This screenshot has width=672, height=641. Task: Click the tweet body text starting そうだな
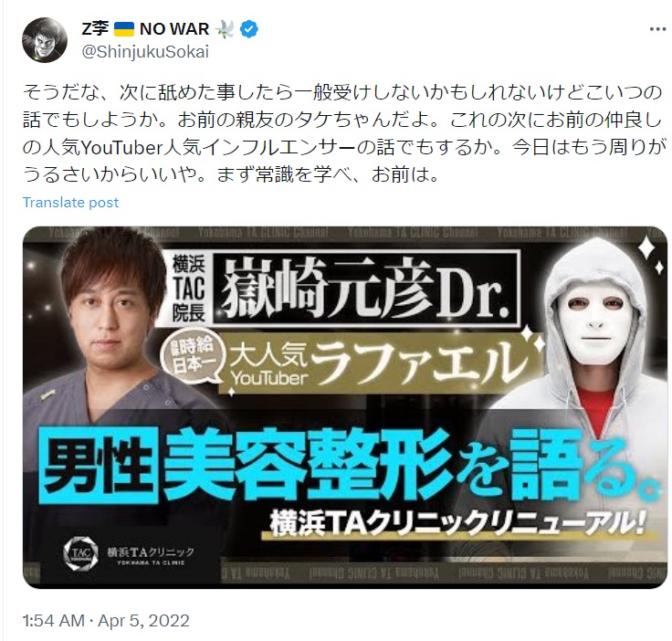pyautogui.click(x=345, y=133)
